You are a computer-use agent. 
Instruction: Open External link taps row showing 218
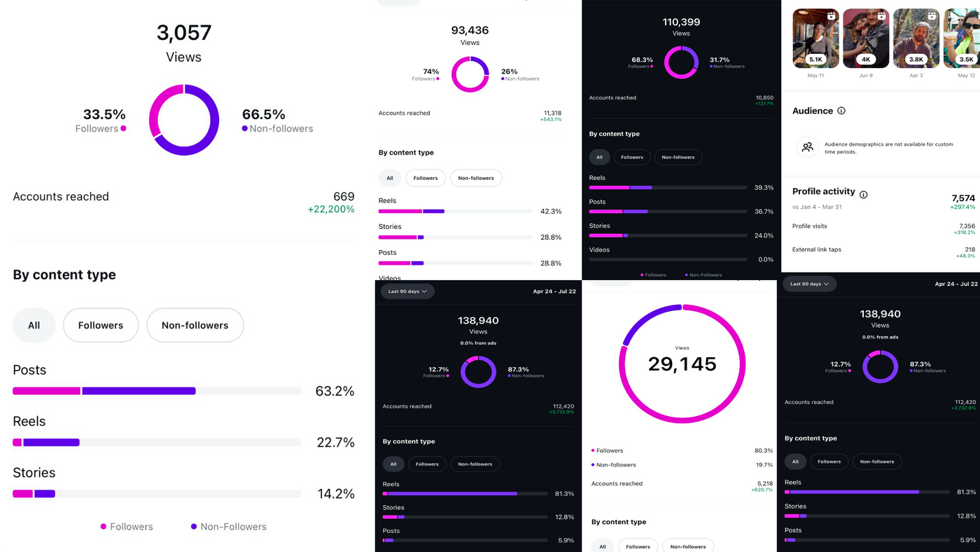pyautogui.click(x=883, y=250)
